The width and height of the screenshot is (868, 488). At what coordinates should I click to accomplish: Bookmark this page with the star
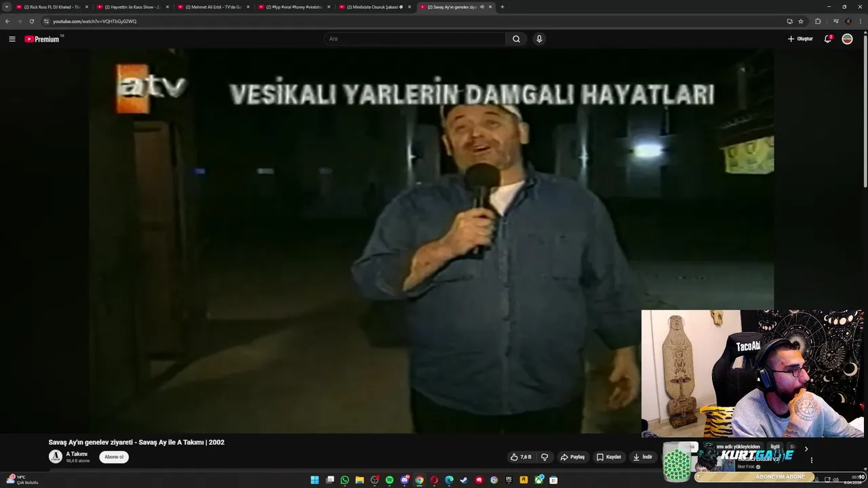click(801, 21)
